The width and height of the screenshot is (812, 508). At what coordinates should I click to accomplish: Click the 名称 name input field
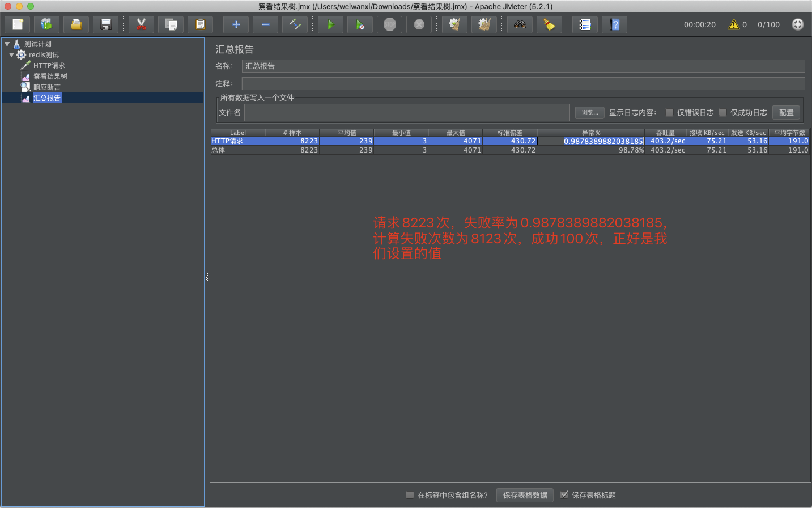click(x=523, y=66)
